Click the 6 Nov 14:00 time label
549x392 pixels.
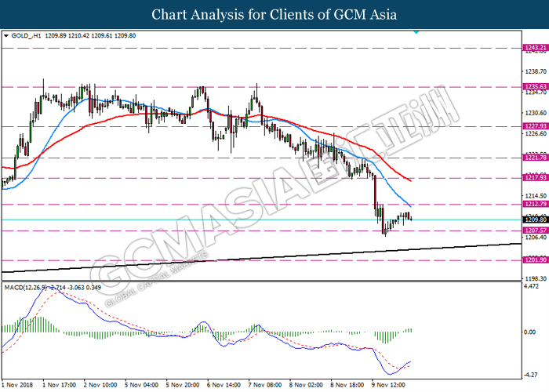[x=224, y=385]
